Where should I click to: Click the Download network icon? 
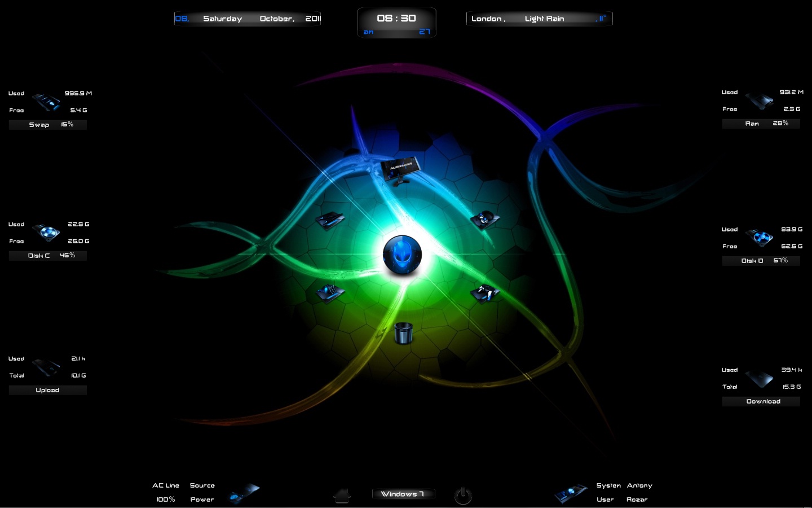point(760,378)
